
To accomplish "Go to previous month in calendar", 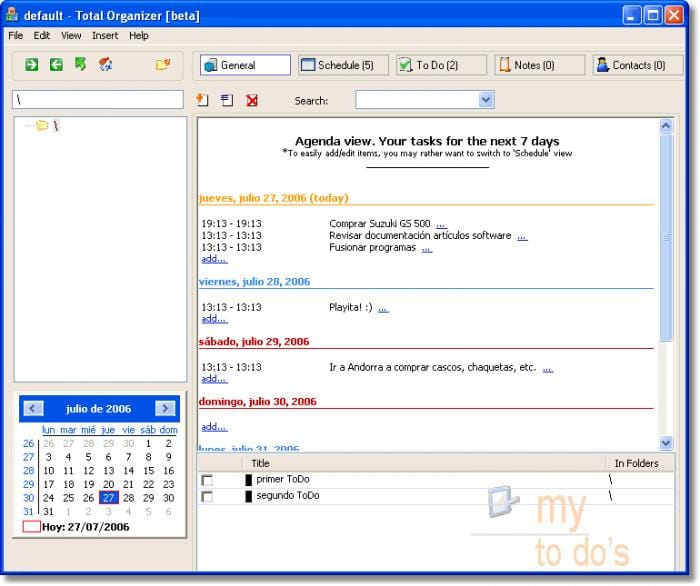I will [x=33, y=408].
